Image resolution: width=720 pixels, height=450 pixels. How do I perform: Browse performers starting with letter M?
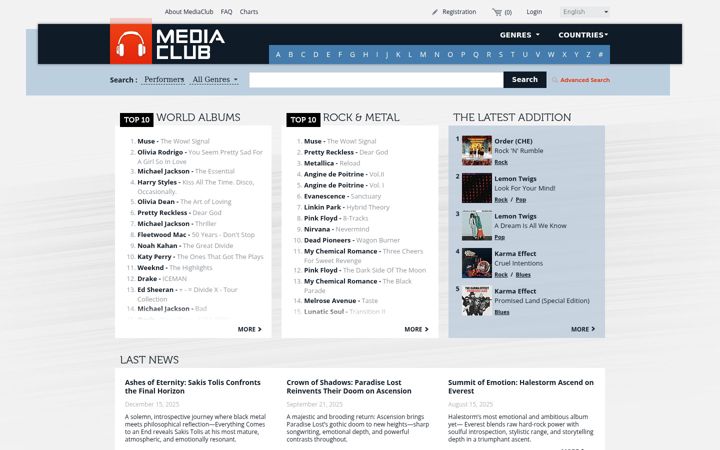[x=423, y=55]
